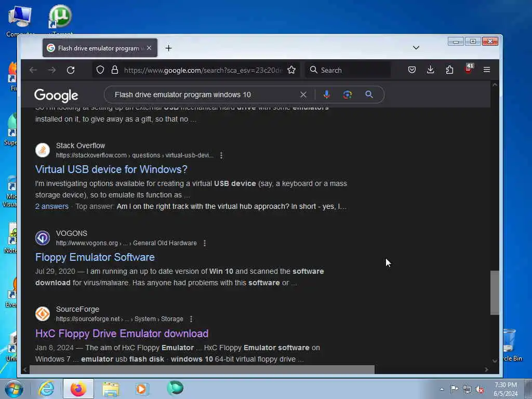Click the SourceForge site favicon
The image size is (532, 399).
click(x=43, y=314)
